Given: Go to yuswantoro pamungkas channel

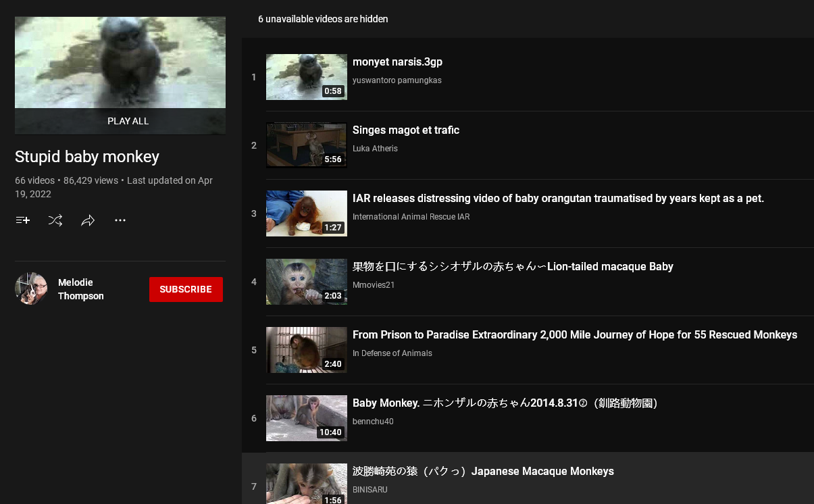Looking at the screenshot, I should pyautogui.click(x=397, y=80).
